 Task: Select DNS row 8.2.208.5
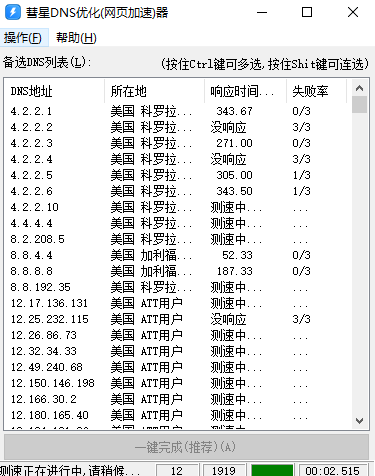177,239
